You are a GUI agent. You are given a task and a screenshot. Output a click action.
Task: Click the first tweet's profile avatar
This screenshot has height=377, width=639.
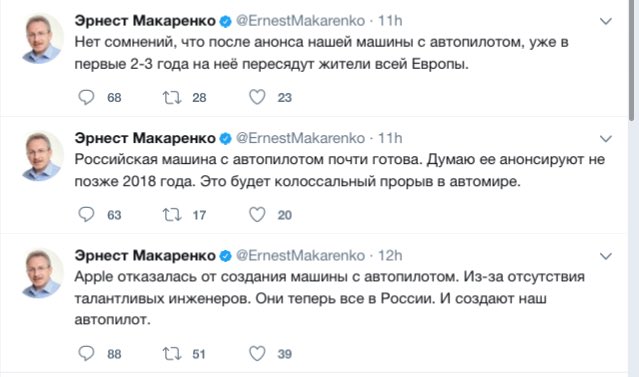pyautogui.click(x=42, y=38)
